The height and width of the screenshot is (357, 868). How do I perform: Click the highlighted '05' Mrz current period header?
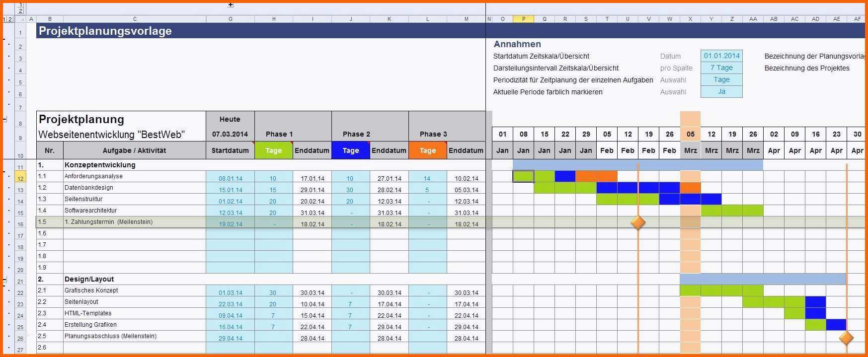[x=690, y=134]
